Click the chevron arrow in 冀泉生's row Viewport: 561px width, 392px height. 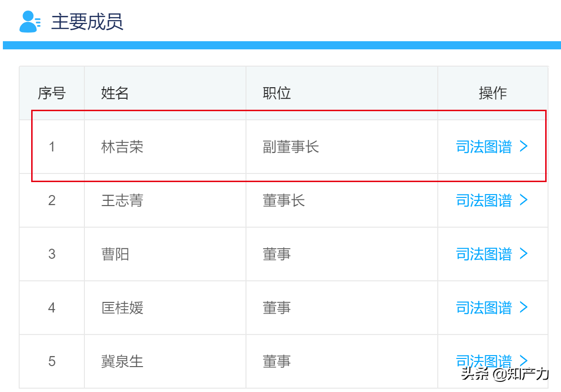coord(524,360)
